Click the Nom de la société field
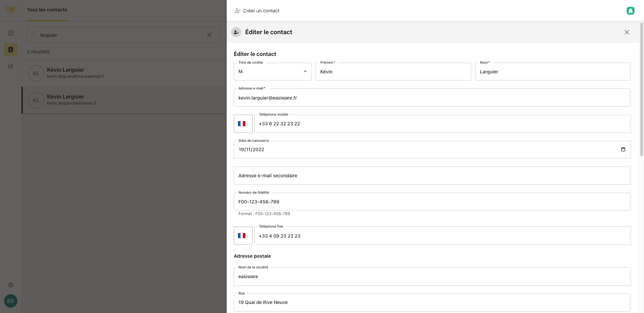The width and height of the screenshot is (644, 313). [432, 276]
